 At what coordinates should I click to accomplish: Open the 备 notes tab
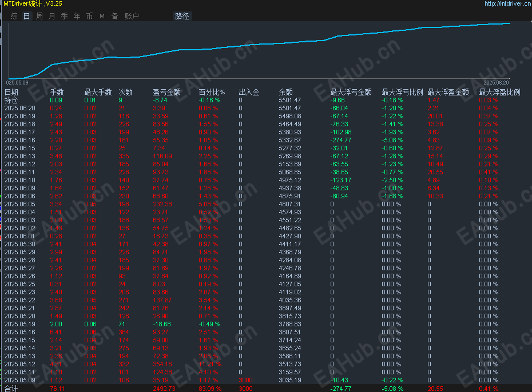click(114, 16)
